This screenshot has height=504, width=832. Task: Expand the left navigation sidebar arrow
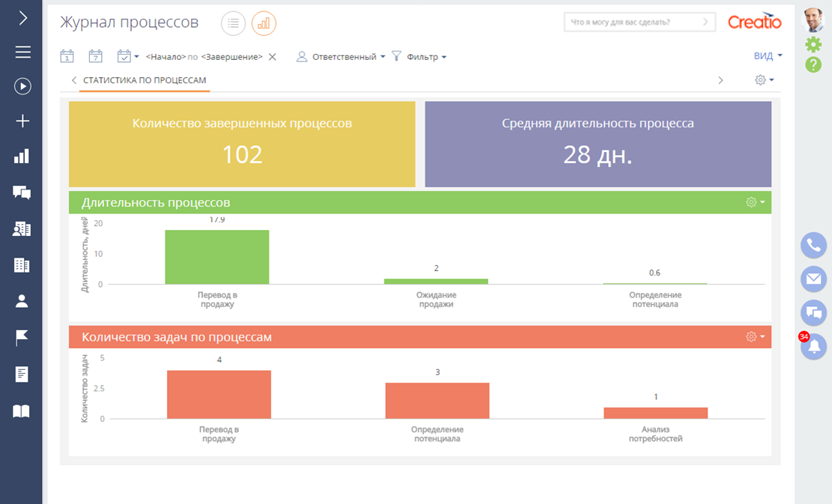click(22, 18)
